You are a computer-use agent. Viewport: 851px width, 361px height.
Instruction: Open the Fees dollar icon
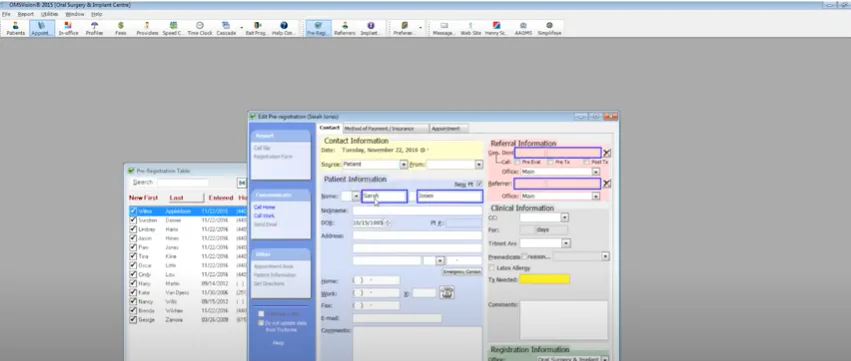click(x=120, y=28)
